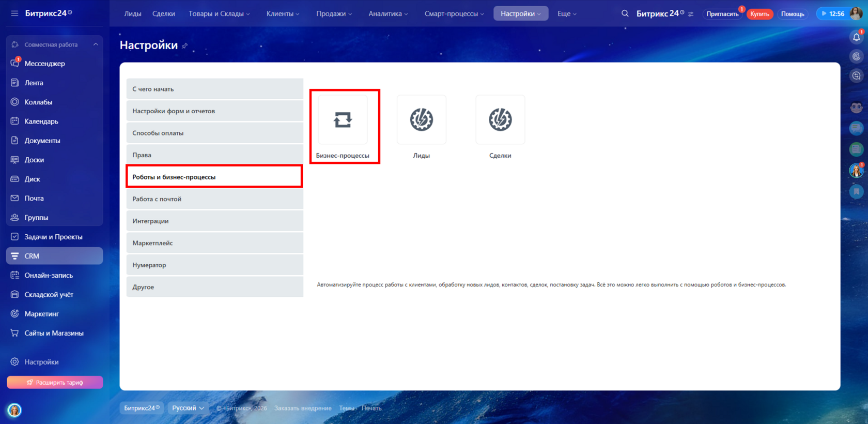This screenshot has height=424, width=868.
Task: Open the chat bubble icon with arrows in right rail
Action: (x=856, y=76)
